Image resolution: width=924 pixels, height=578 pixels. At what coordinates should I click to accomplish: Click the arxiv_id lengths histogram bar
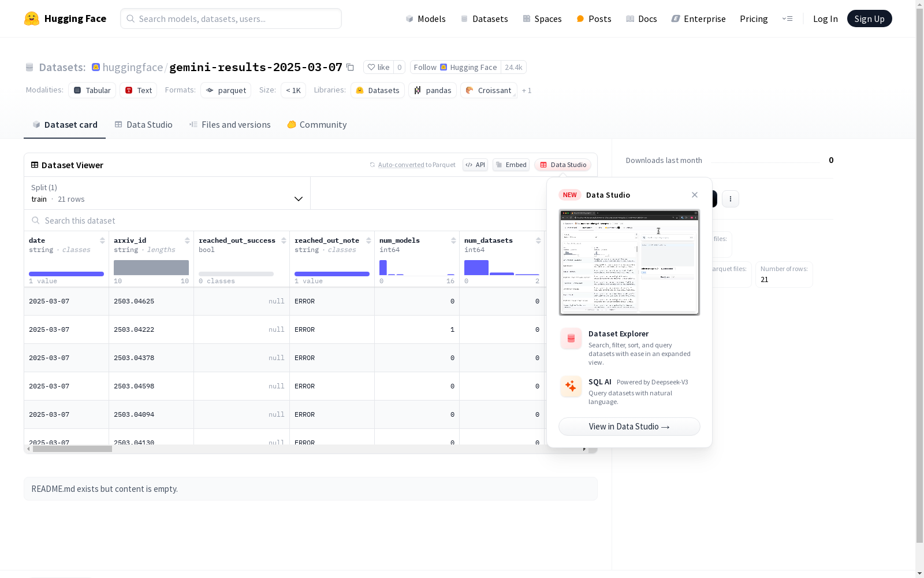[151, 268]
